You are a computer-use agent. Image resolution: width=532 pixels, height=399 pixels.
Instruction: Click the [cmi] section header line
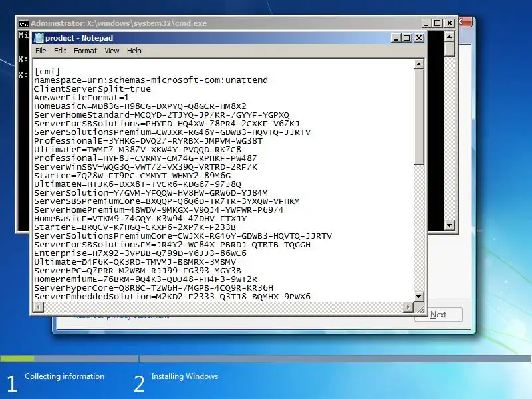47,72
